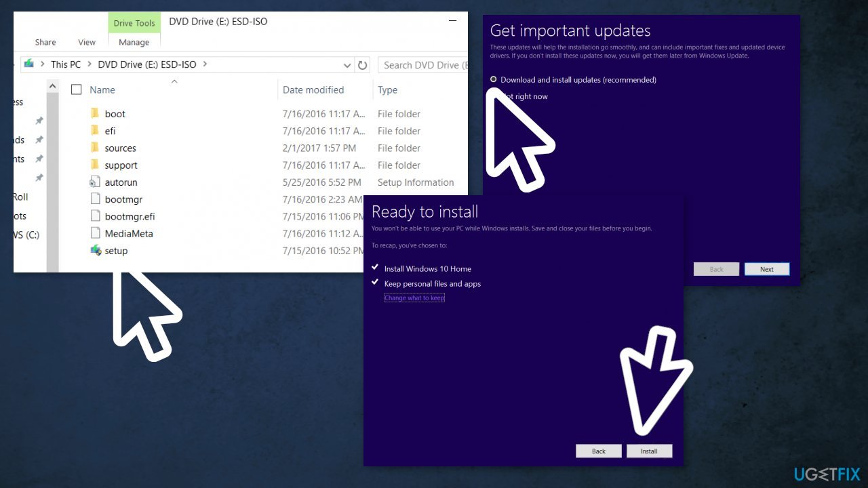
Task: Select the MediaMeta file icon
Action: coord(95,233)
